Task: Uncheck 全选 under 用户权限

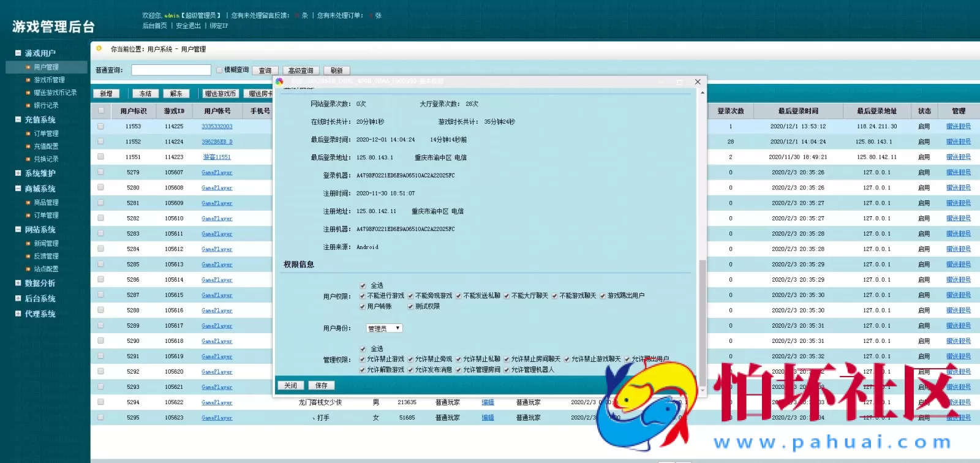Action: [x=362, y=285]
